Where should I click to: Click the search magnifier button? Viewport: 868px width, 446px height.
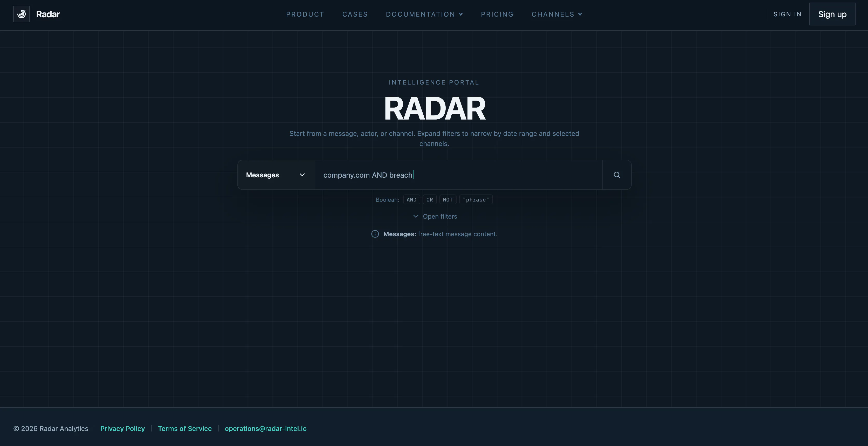(x=617, y=175)
